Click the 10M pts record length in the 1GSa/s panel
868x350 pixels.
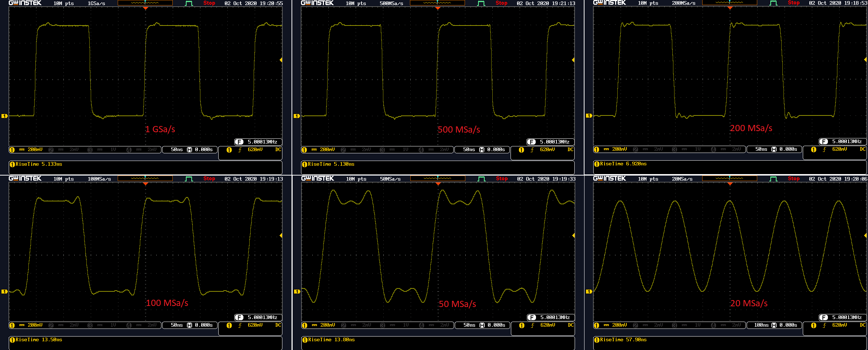point(63,4)
